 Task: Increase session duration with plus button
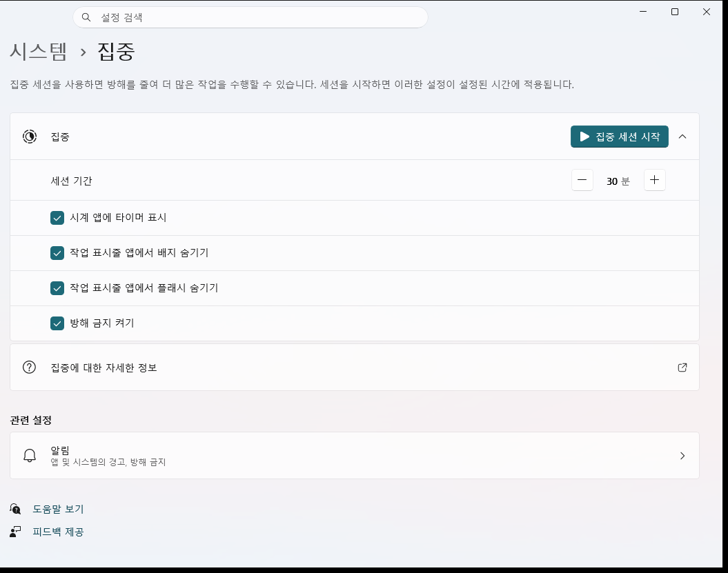pos(654,180)
